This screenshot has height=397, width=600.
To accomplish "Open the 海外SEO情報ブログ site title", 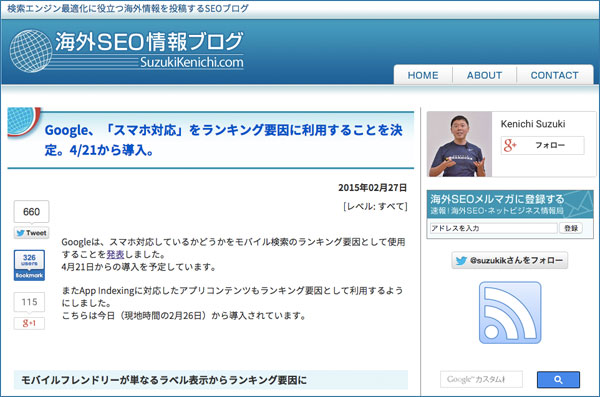I will click(149, 42).
